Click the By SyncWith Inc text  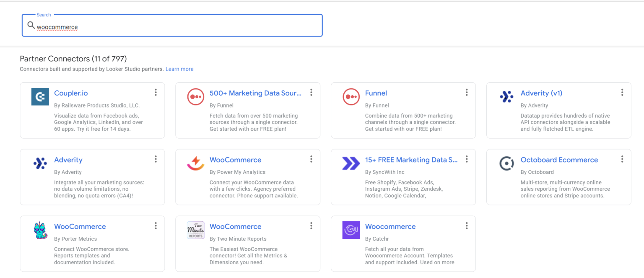pos(384,172)
